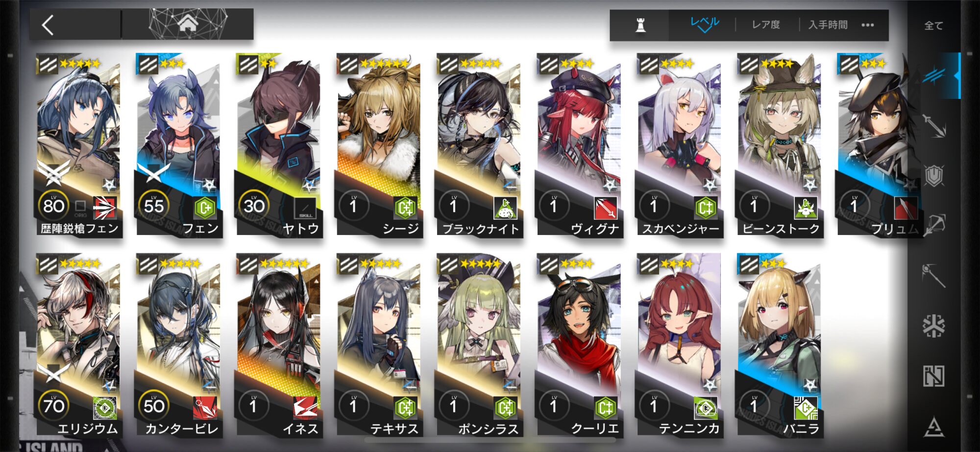Select the Guard sword class filter
Viewport: 980px width, 452px height.
click(x=934, y=125)
